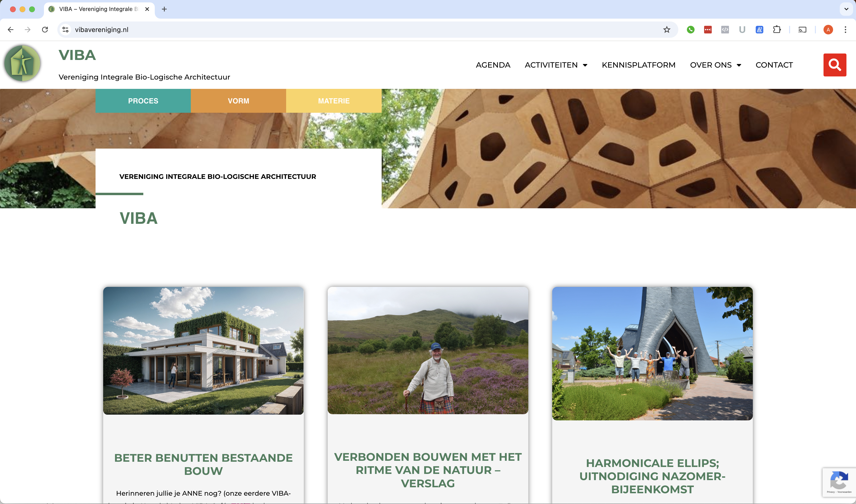Reload the page with refresh icon
The height and width of the screenshot is (504, 856).
click(x=45, y=30)
